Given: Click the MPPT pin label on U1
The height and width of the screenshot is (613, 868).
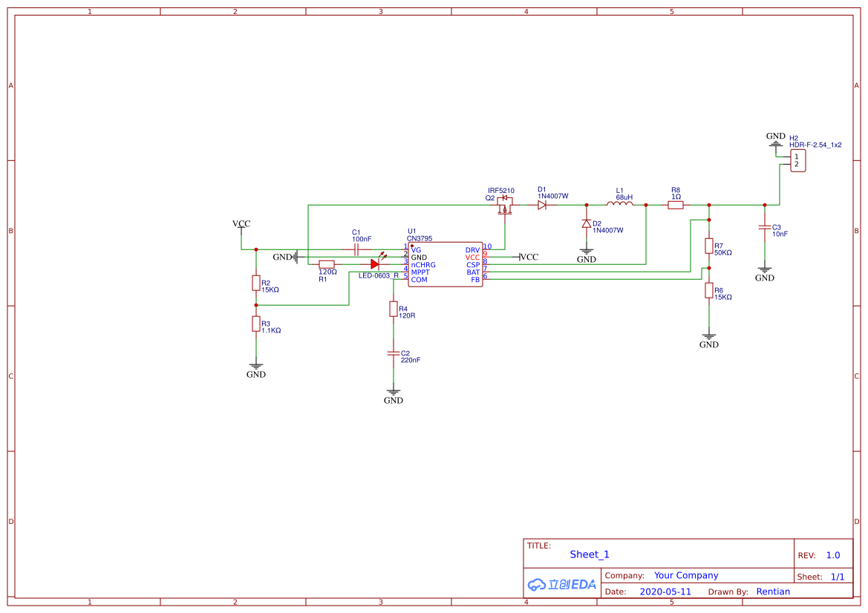Looking at the screenshot, I should tap(420, 272).
